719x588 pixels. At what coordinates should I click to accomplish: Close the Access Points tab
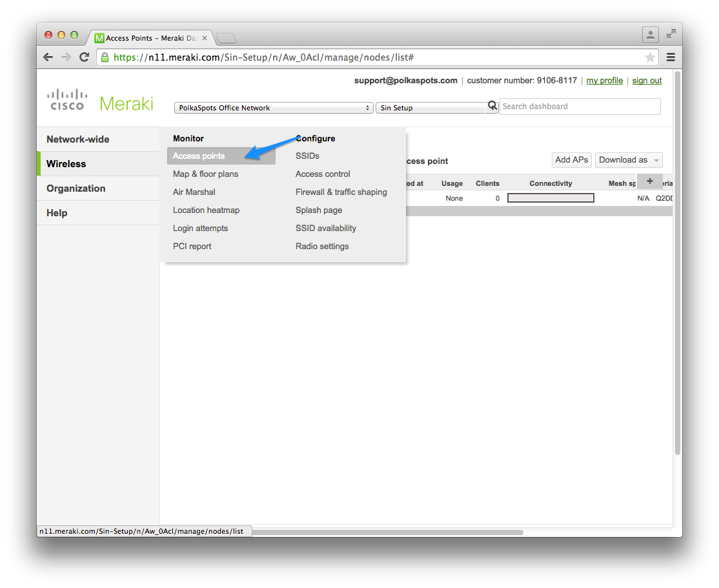coord(205,38)
